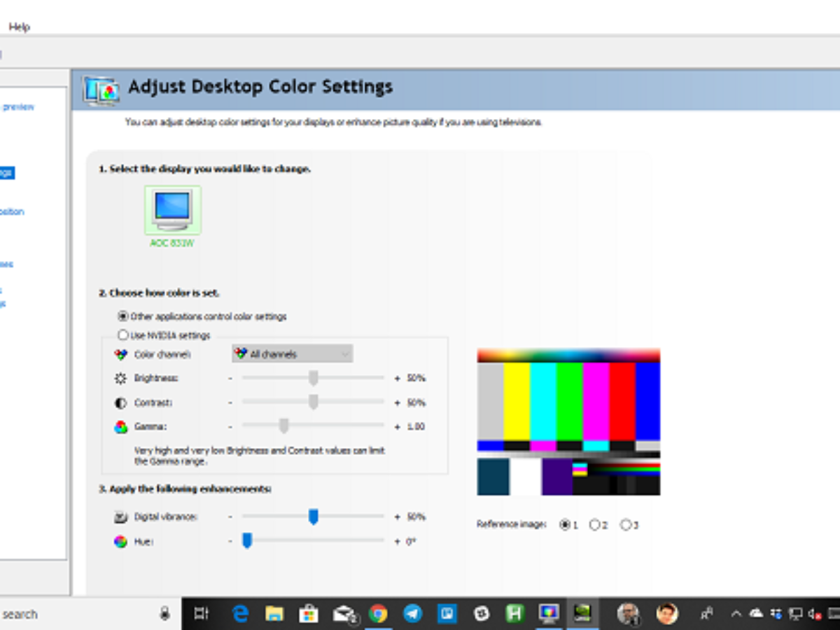
Task: Click plus sign beside Brightness slider
Action: coord(397,378)
